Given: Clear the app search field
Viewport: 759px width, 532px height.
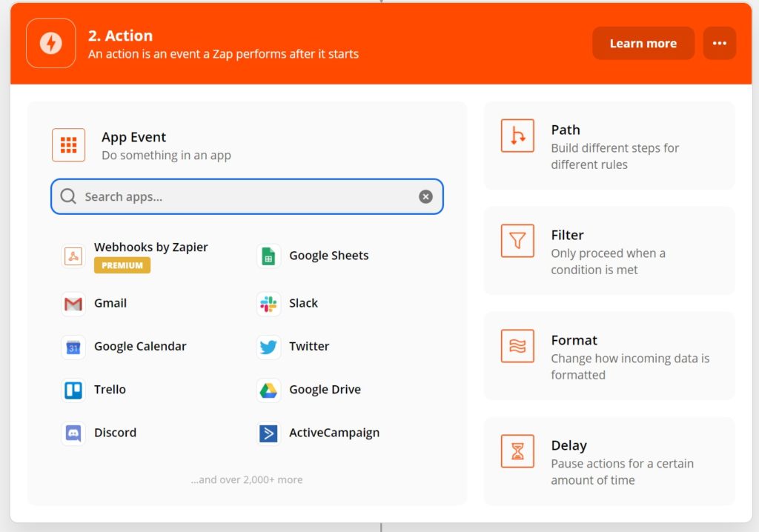Looking at the screenshot, I should click(x=425, y=196).
